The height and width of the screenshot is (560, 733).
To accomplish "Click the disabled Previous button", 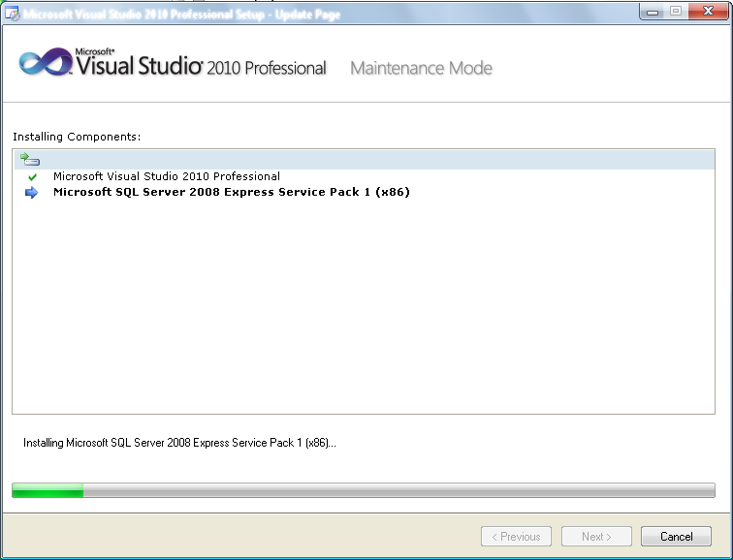I will (x=516, y=536).
